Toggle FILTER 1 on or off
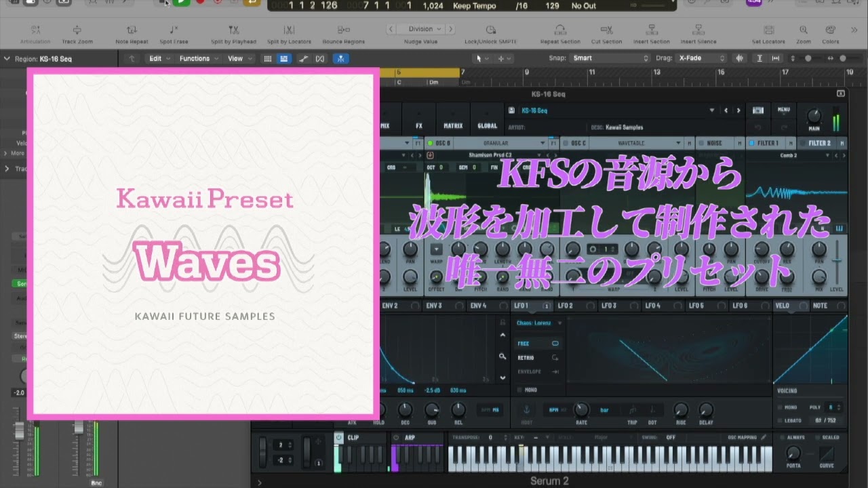868x488 pixels. (751, 143)
